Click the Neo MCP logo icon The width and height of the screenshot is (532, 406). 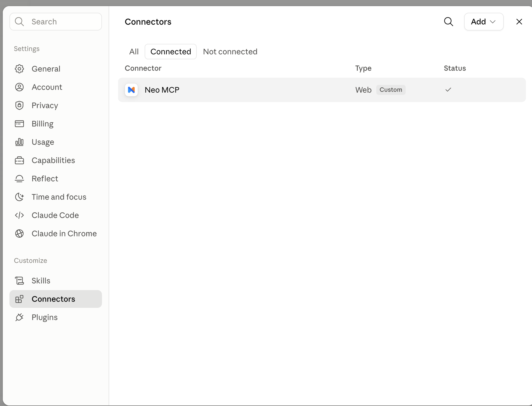(131, 90)
